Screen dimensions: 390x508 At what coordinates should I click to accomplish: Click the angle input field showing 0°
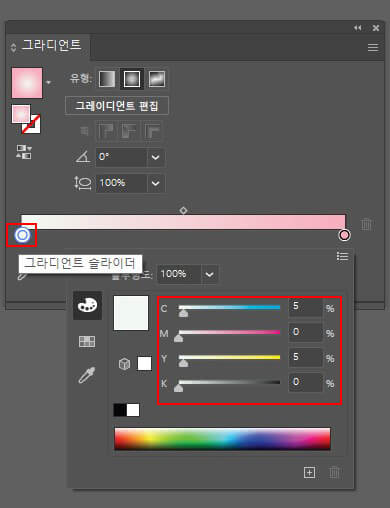pyautogui.click(x=121, y=157)
